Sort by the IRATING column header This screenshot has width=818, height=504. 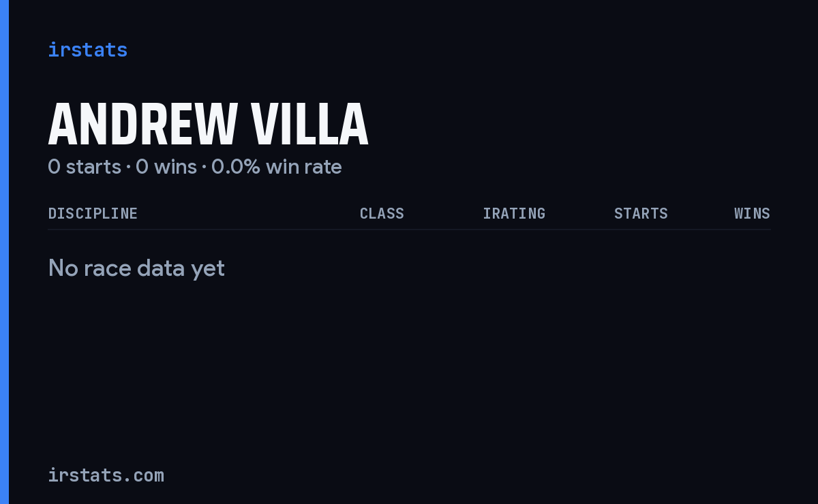pyautogui.click(x=514, y=213)
